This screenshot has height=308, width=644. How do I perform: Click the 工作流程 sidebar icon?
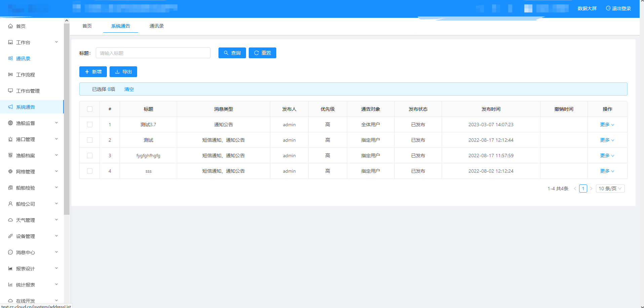(10, 74)
